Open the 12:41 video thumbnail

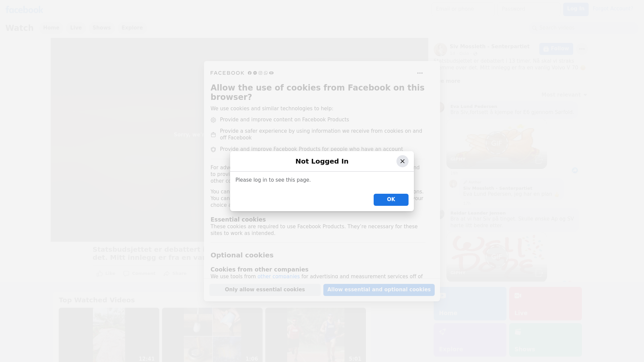109,335
